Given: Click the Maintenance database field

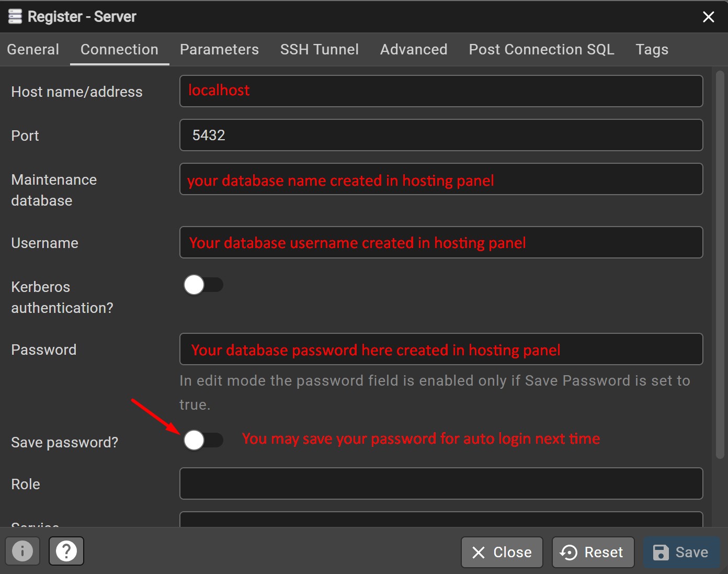Looking at the screenshot, I should pyautogui.click(x=441, y=179).
